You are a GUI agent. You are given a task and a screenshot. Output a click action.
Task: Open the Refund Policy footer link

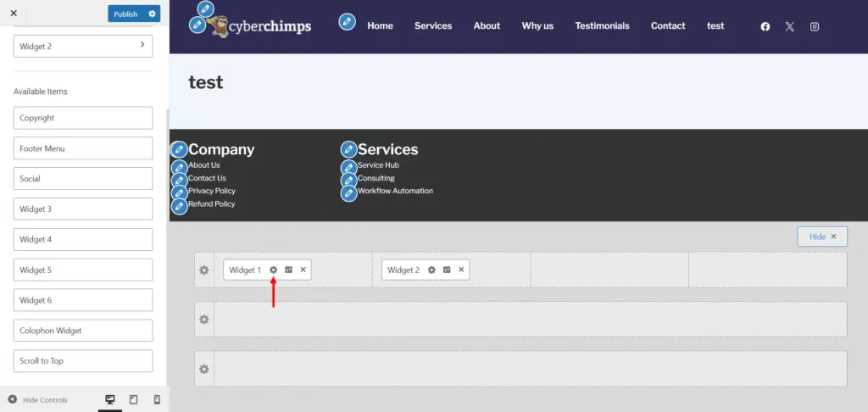click(x=211, y=203)
